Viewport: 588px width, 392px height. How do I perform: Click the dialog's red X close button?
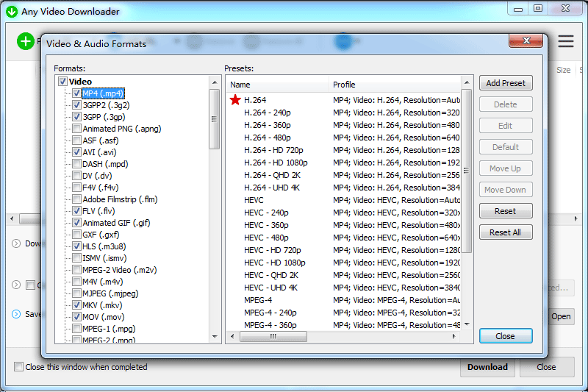click(x=526, y=40)
